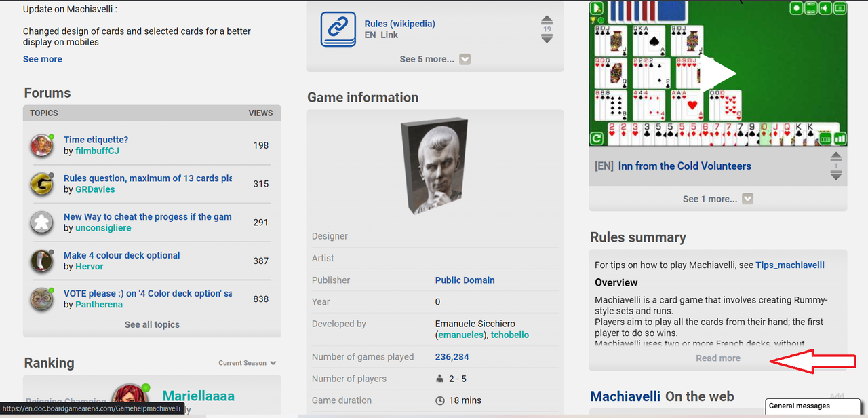This screenshot has height=418, width=868.
Task: Click the refresh icon in the video preview
Action: point(596,139)
